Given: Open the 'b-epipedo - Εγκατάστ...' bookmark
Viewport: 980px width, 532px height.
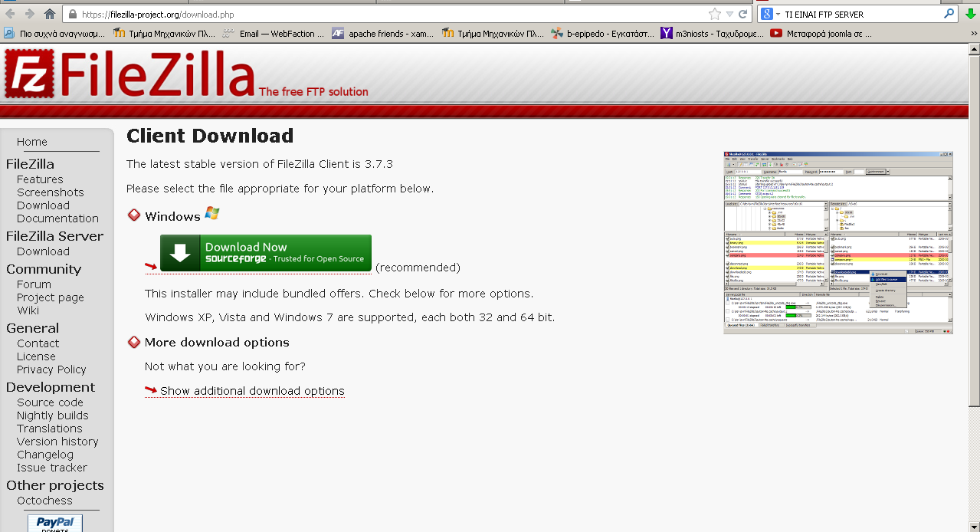Looking at the screenshot, I should [x=602, y=33].
